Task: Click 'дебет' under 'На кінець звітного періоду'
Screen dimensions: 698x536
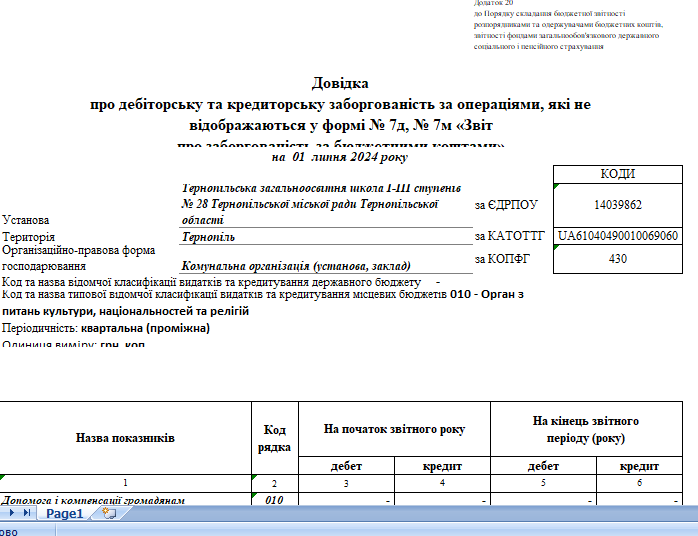Action: tap(544, 466)
